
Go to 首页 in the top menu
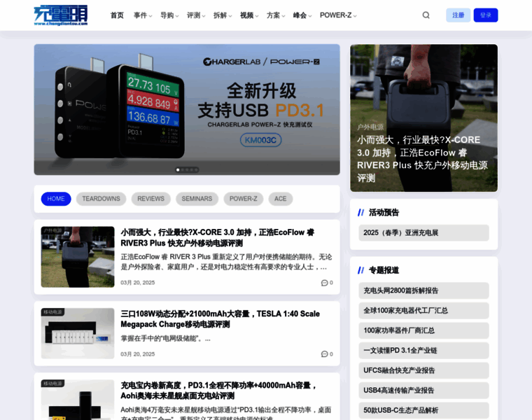(x=117, y=15)
